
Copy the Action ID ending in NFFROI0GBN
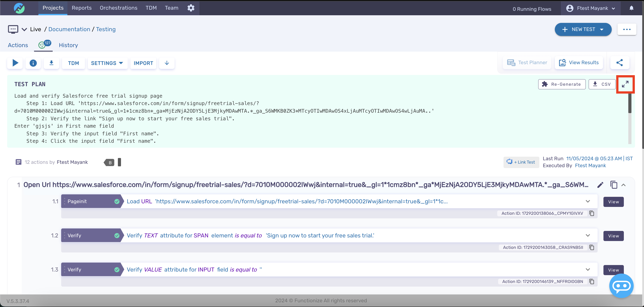click(x=592, y=281)
